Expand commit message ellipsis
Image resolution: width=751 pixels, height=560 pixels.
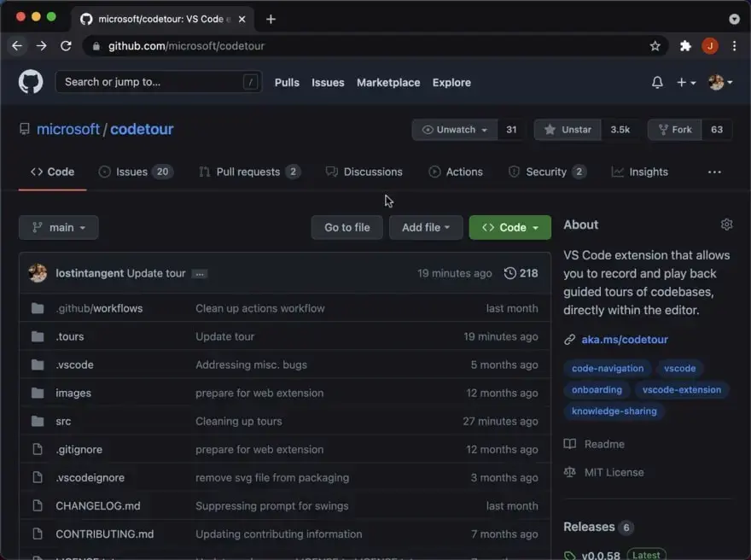199,274
